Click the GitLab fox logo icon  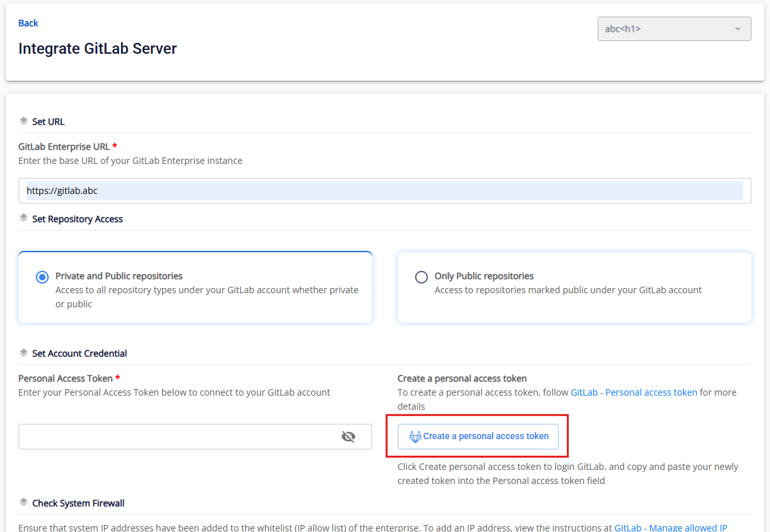(x=415, y=437)
